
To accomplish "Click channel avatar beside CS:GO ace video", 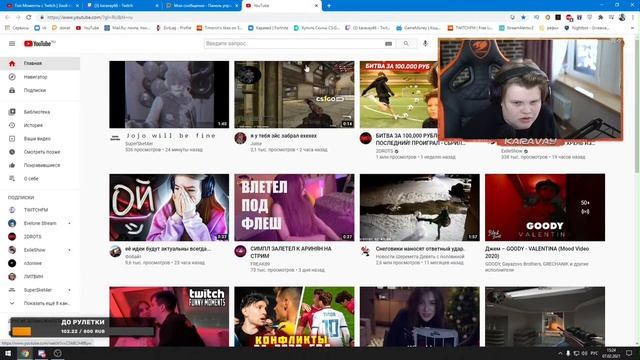I will tap(240, 138).
